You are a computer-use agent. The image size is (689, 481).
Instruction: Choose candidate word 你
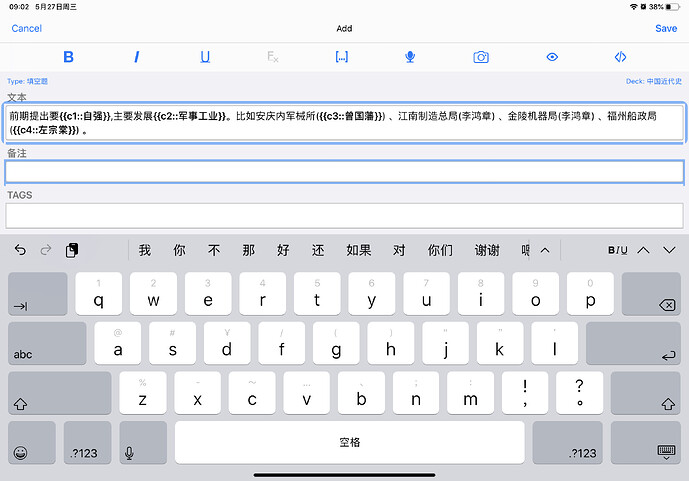(179, 250)
